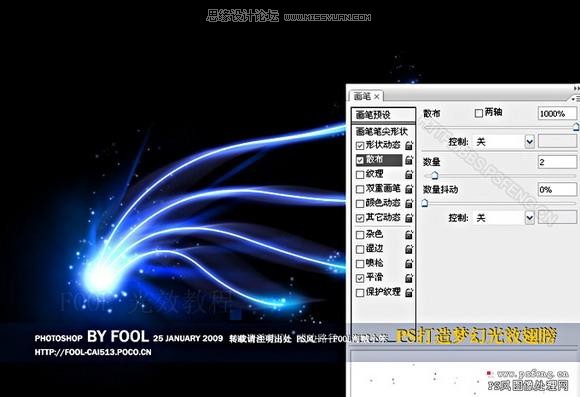This screenshot has width=580, height=397.
Task: Uncheck the 形状动态 checkbox
Action: 360,146
